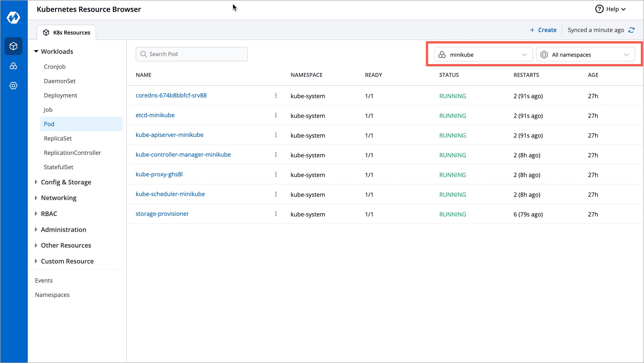Open the kube-apiserver-minikube pod link
The width and height of the screenshot is (644, 363).
click(x=169, y=135)
